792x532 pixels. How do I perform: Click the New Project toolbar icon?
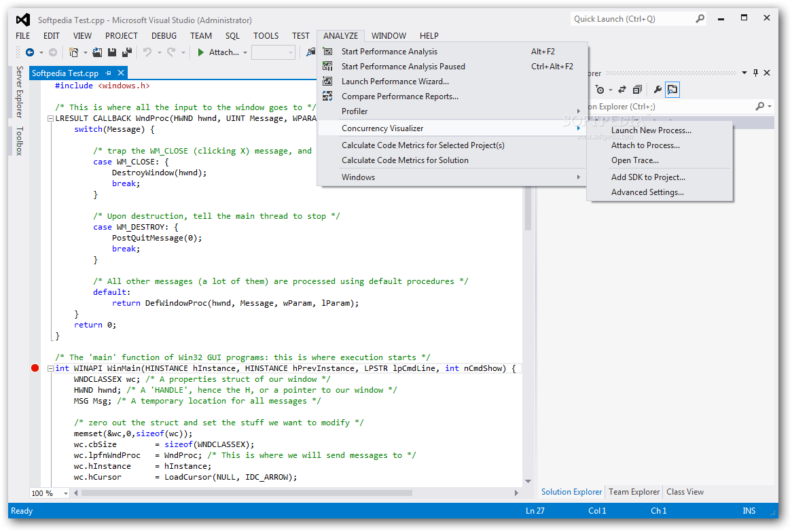coord(74,52)
